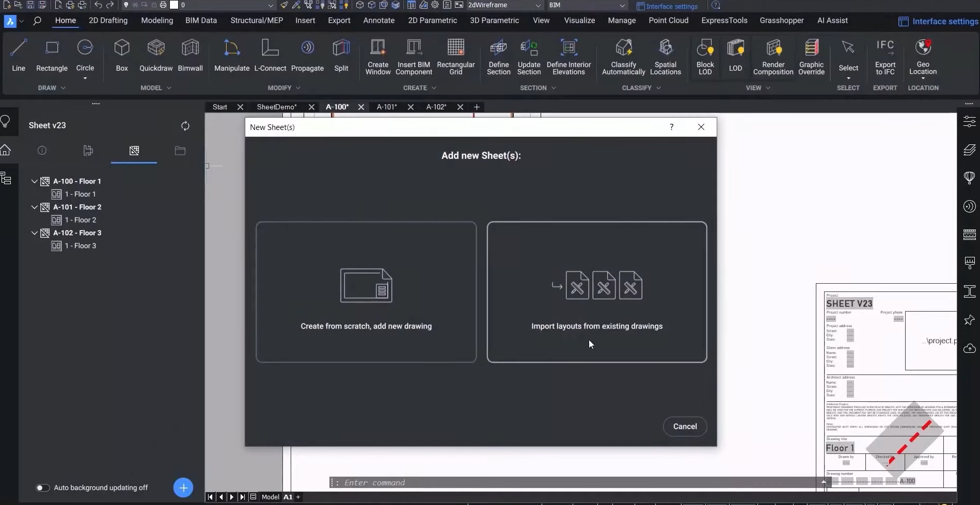Toggle Auto background updating switch

(x=42, y=488)
